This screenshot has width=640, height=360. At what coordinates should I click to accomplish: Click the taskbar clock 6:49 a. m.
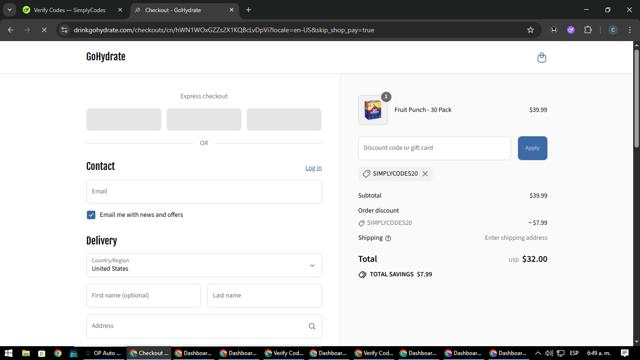pos(598,353)
